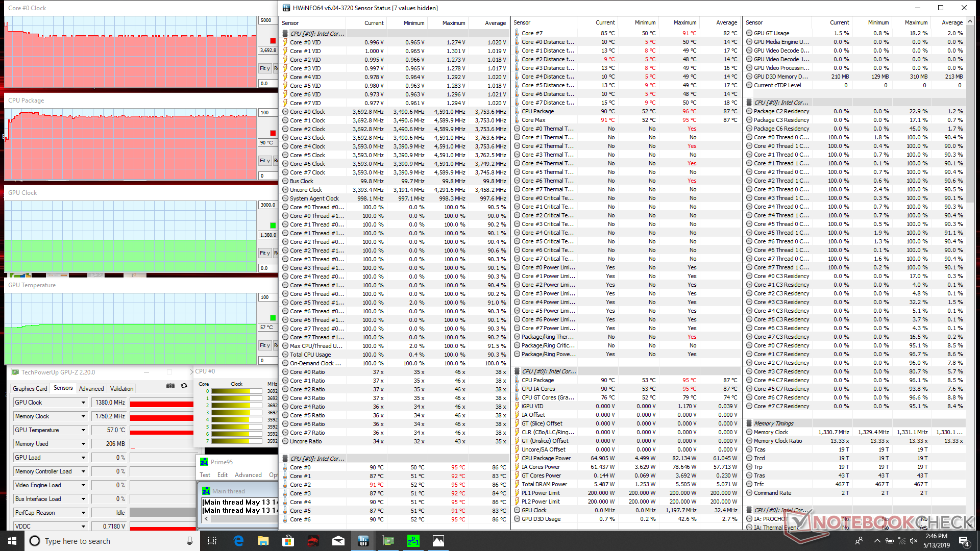
Task: Click Fit y in the CPU Package graph
Action: point(264,161)
